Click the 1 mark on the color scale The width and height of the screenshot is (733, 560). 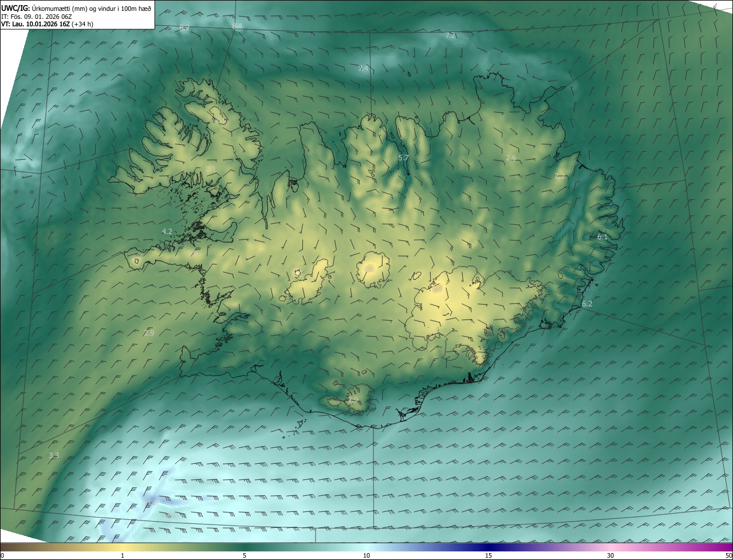click(123, 555)
